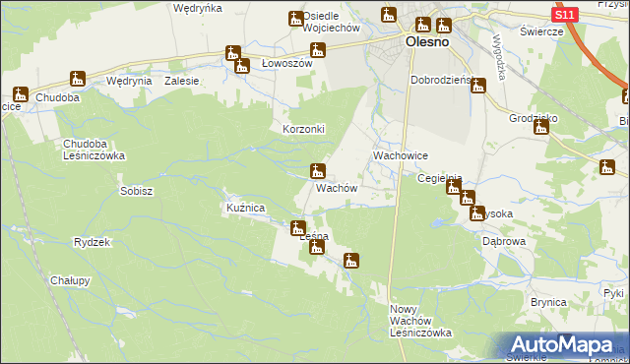Click the church icon next to Wysoka
Screen dimensions: 630x364
coord(476,213)
